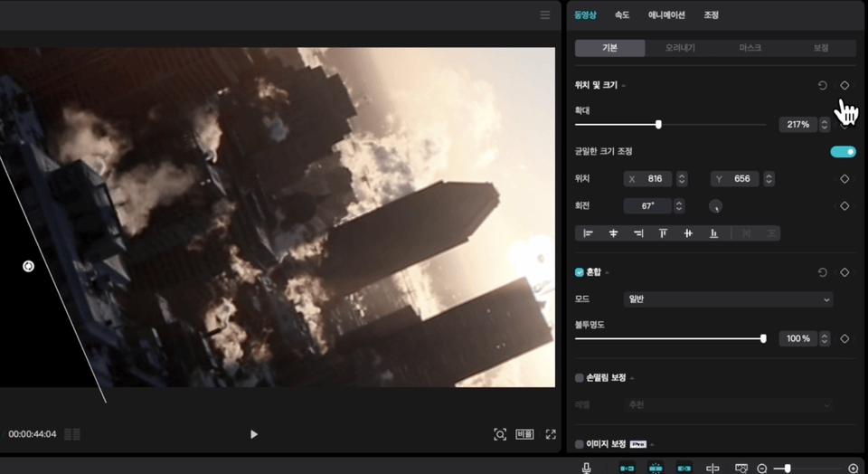Add keyframe for 위치 및 크기
Image resolution: width=868 pixels, height=474 pixels.
tap(844, 85)
